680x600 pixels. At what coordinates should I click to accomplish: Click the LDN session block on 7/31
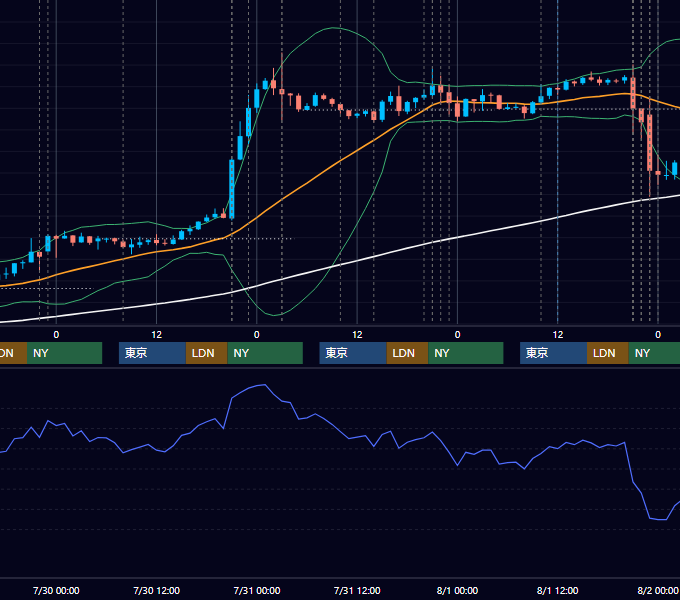(407, 353)
